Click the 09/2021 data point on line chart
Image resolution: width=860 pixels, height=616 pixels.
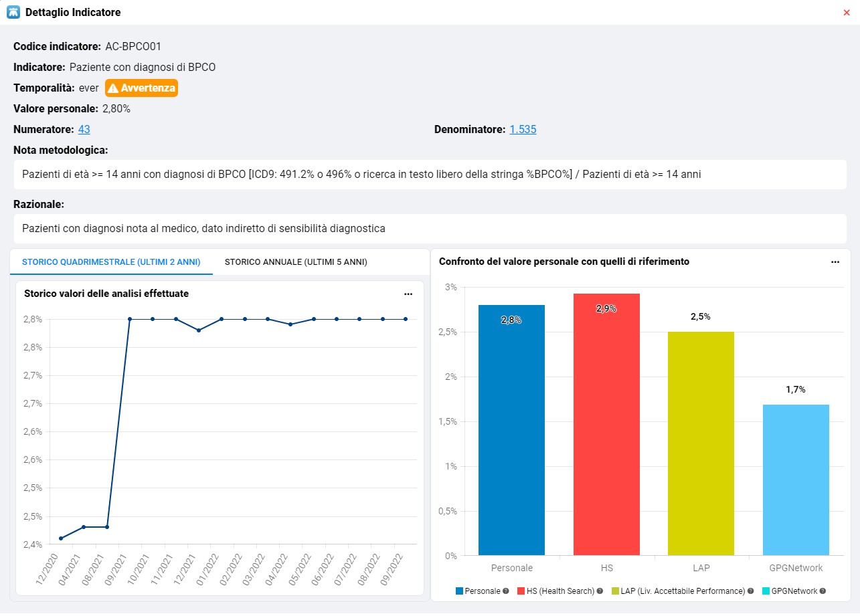(130, 319)
